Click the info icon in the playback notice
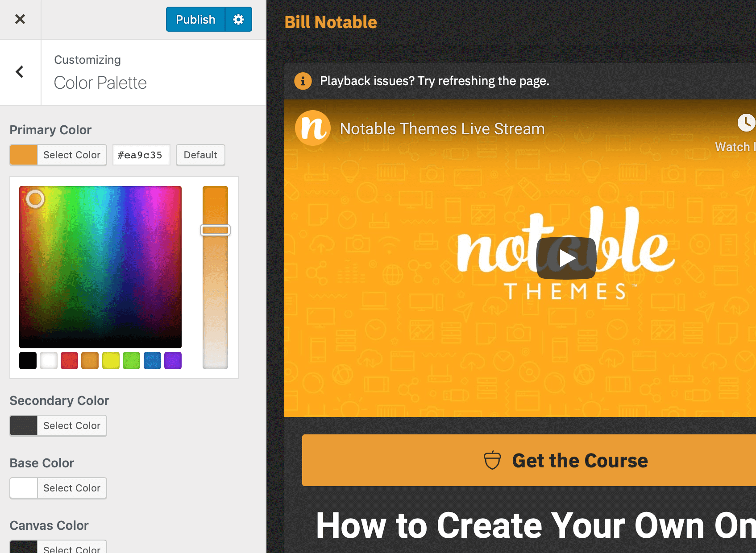756x553 pixels. (x=303, y=81)
